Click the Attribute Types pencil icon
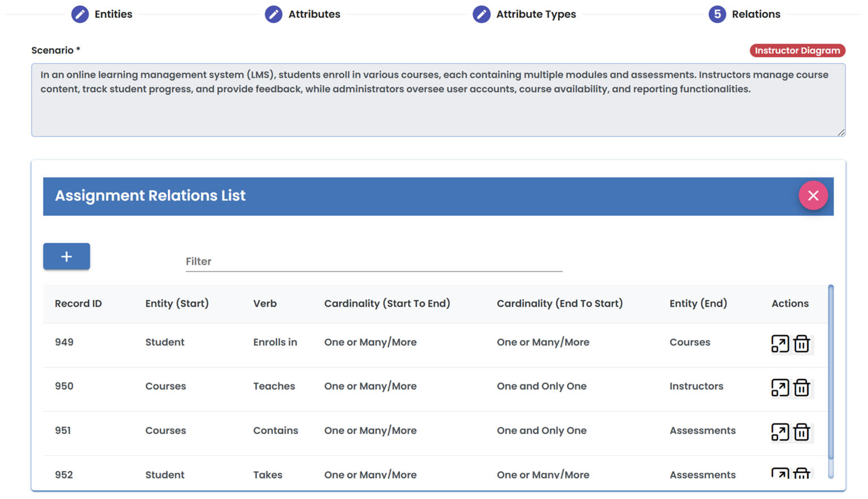The width and height of the screenshot is (868, 499). pyautogui.click(x=481, y=14)
